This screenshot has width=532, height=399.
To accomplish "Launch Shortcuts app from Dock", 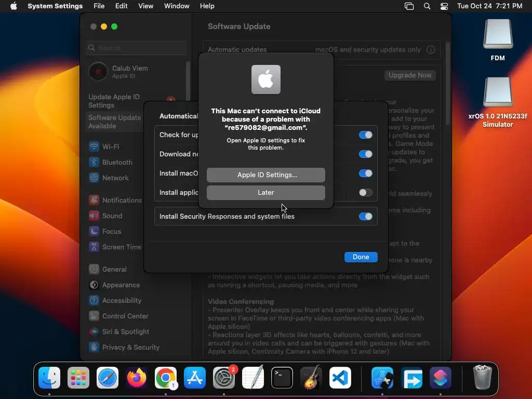I will click(x=441, y=378).
